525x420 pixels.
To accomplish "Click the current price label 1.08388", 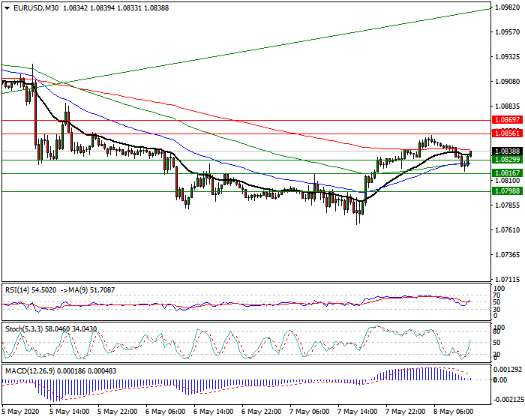I will pyautogui.click(x=507, y=151).
